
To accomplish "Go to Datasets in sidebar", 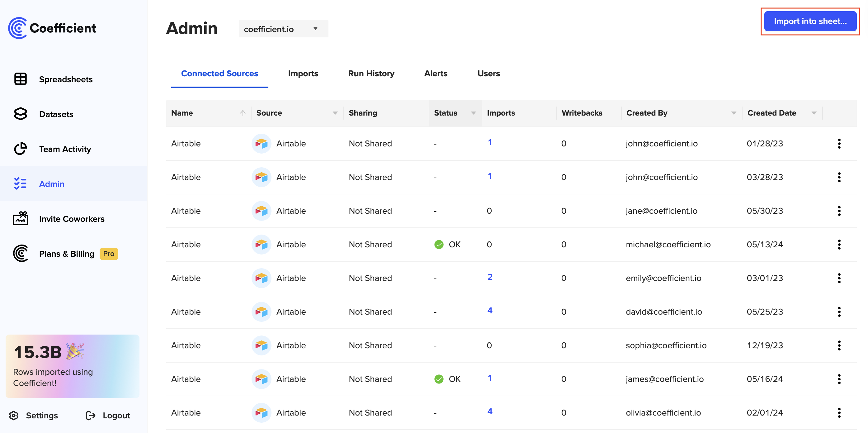I will coord(56,114).
